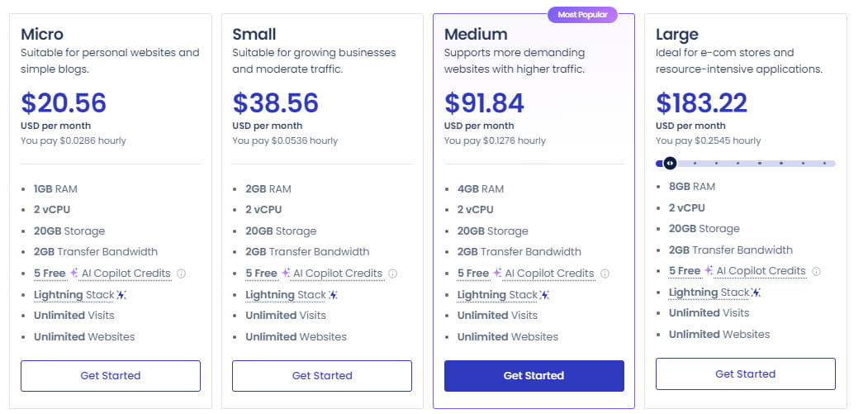The image size is (868, 414).
Task: Click the Large plan AI Copilot info icon
Action: point(817,271)
